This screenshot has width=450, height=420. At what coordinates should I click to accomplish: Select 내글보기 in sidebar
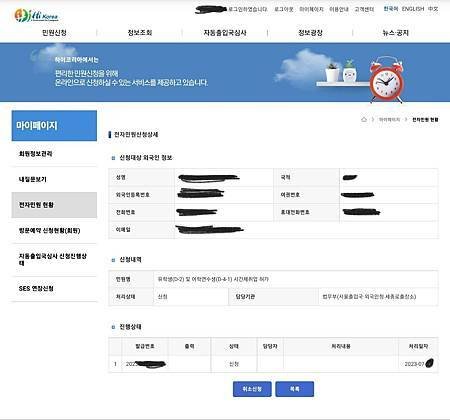click(54, 179)
